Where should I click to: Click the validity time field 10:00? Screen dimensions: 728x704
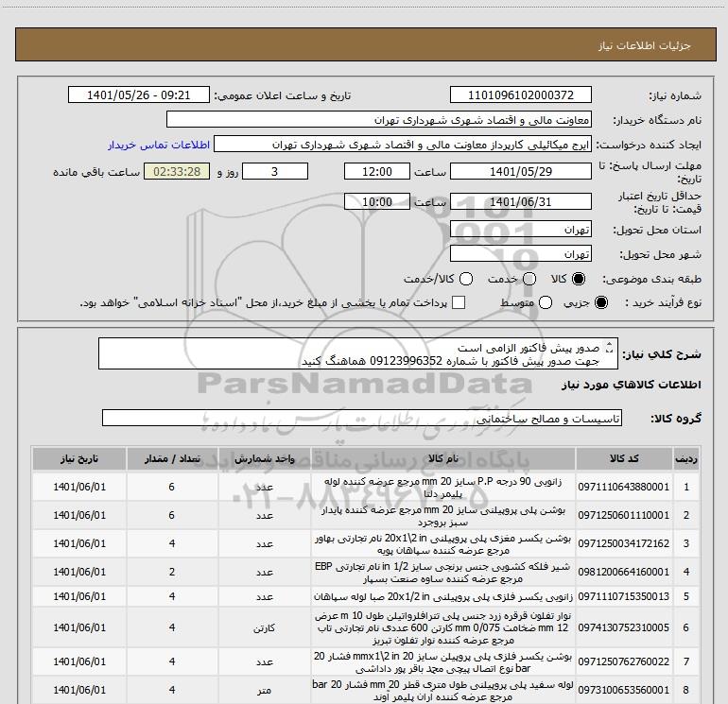tap(377, 202)
